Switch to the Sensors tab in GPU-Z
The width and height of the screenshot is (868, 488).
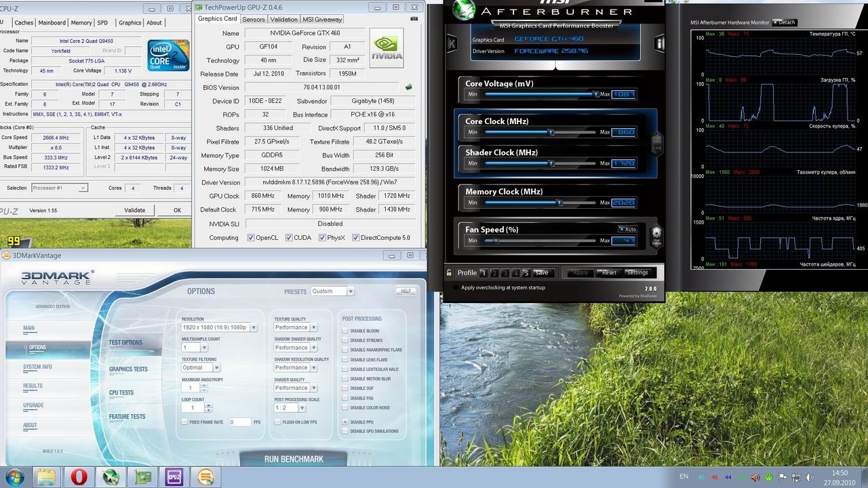(x=254, y=19)
